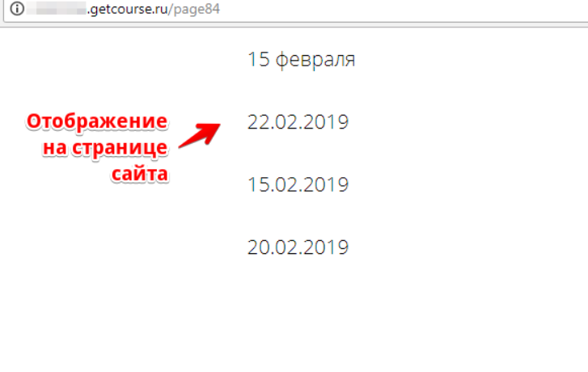
Task: Click the blurred subdomain in address bar
Action: click(57, 9)
